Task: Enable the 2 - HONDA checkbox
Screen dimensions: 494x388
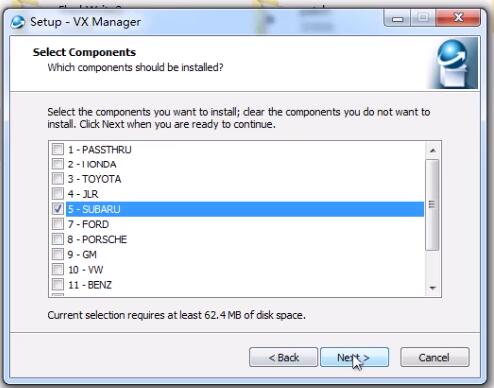Action: (58, 164)
